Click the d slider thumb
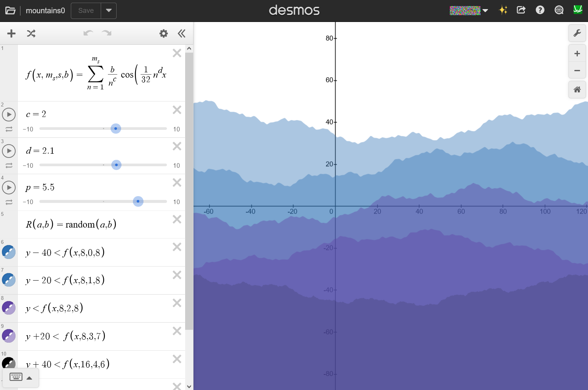 116,165
